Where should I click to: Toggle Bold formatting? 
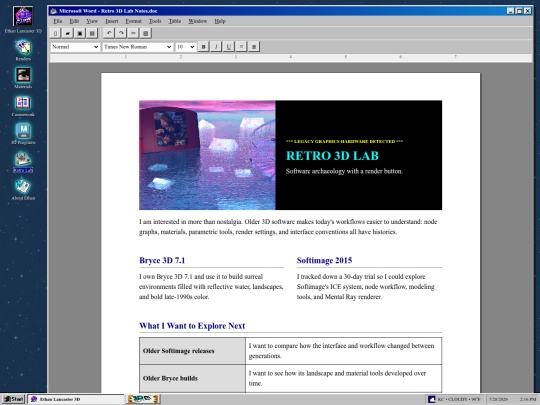click(203, 46)
